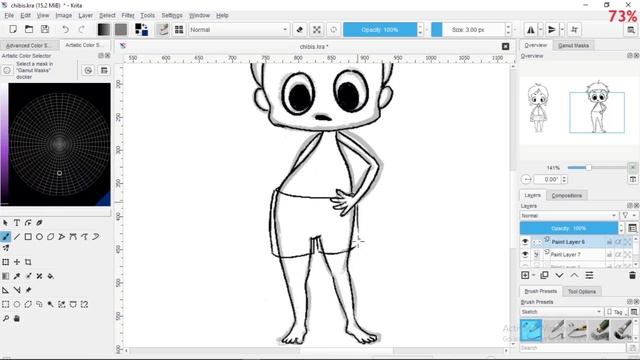Toggle lock on Paint Layer 6
Screen dimensions: 640x360
coord(609,242)
